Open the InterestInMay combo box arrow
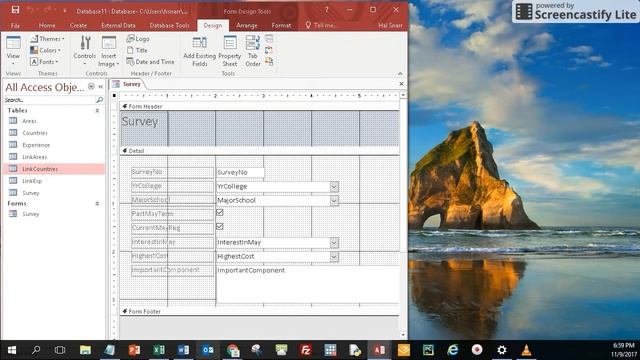Image resolution: width=640 pixels, height=360 pixels. [x=334, y=242]
